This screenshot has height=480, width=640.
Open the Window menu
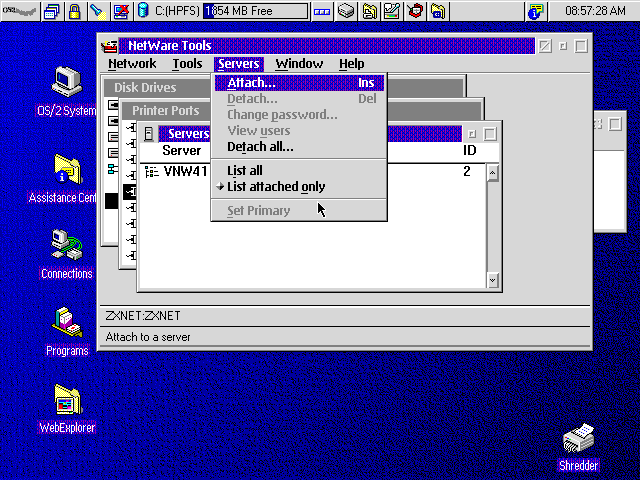[x=299, y=64]
